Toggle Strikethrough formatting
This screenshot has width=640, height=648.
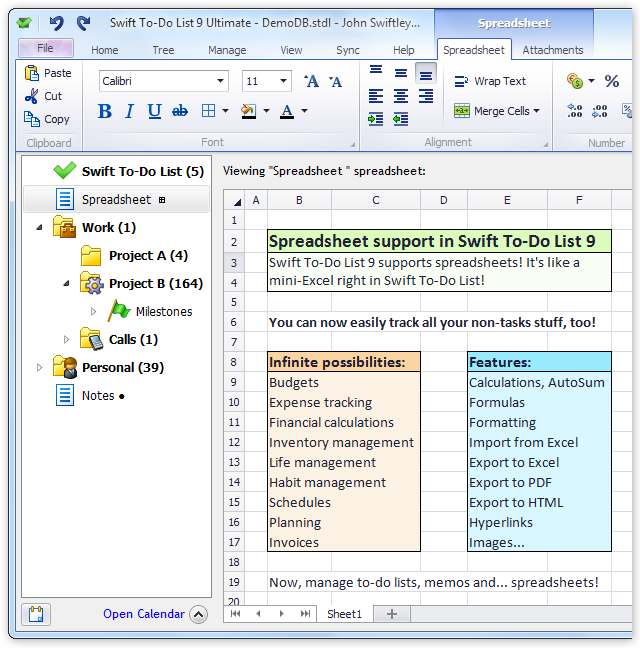(x=180, y=111)
